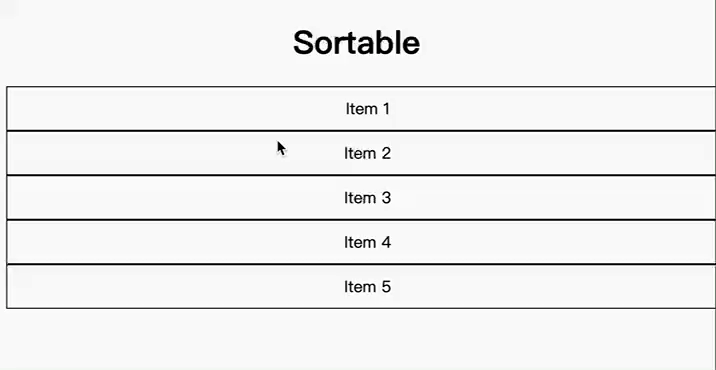Image resolution: width=716 pixels, height=370 pixels.
Task: Pick the first entry in the sortable list
Action: (361, 108)
